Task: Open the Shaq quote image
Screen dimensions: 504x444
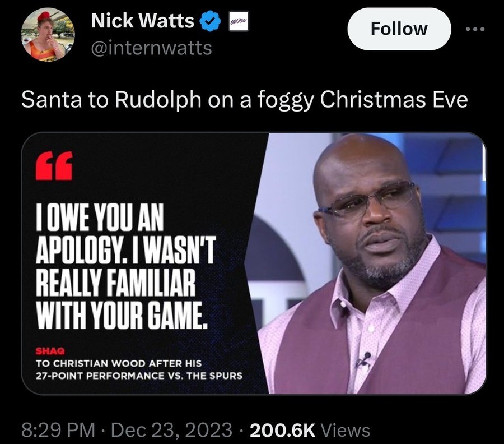Action: coord(254,263)
